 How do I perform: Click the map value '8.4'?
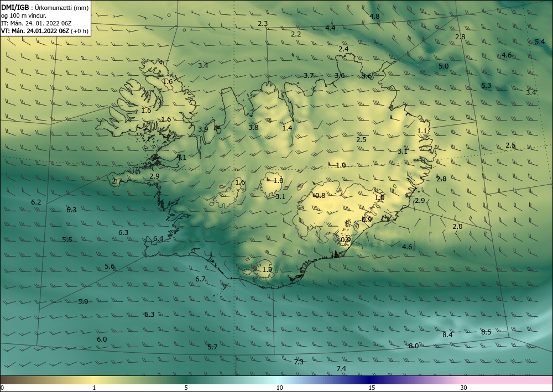447,334
